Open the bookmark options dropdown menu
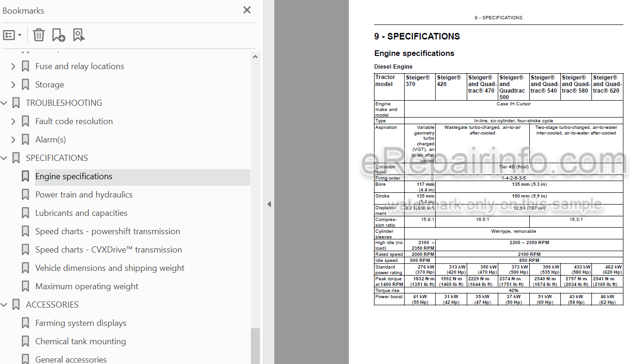 (x=13, y=35)
